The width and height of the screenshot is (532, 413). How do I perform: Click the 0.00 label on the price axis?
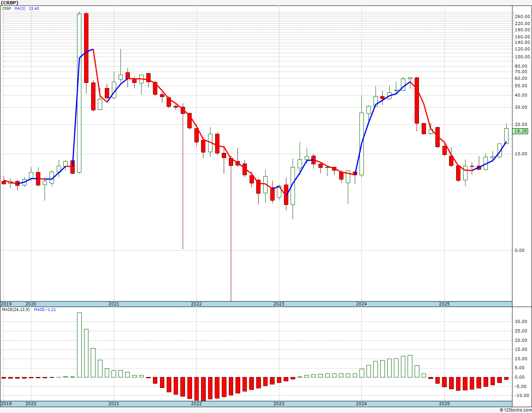pos(520,250)
